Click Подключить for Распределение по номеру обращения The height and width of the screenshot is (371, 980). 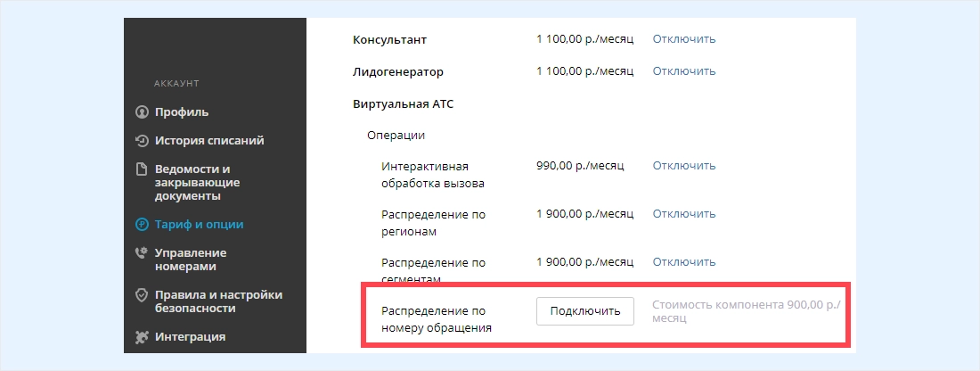pos(585,311)
